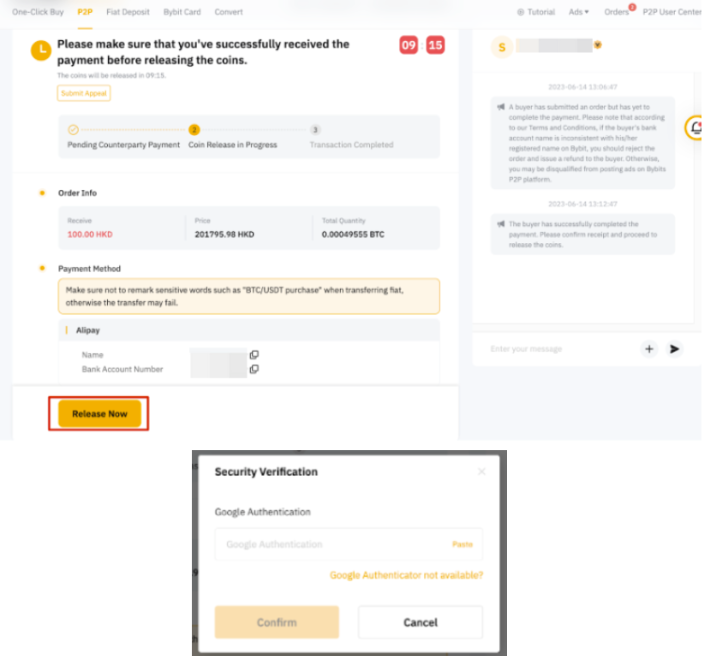Open the Bybit Card tab
The image size is (703, 656).
[182, 12]
